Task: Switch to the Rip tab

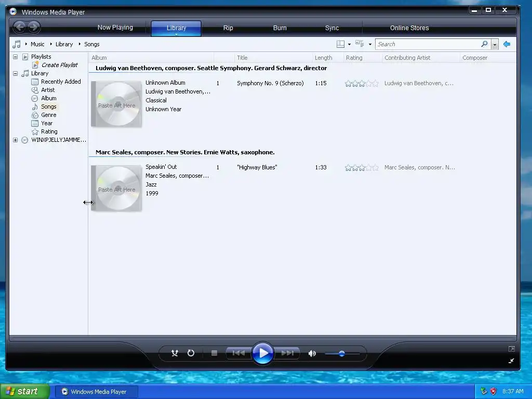Action: coord(228,28)
